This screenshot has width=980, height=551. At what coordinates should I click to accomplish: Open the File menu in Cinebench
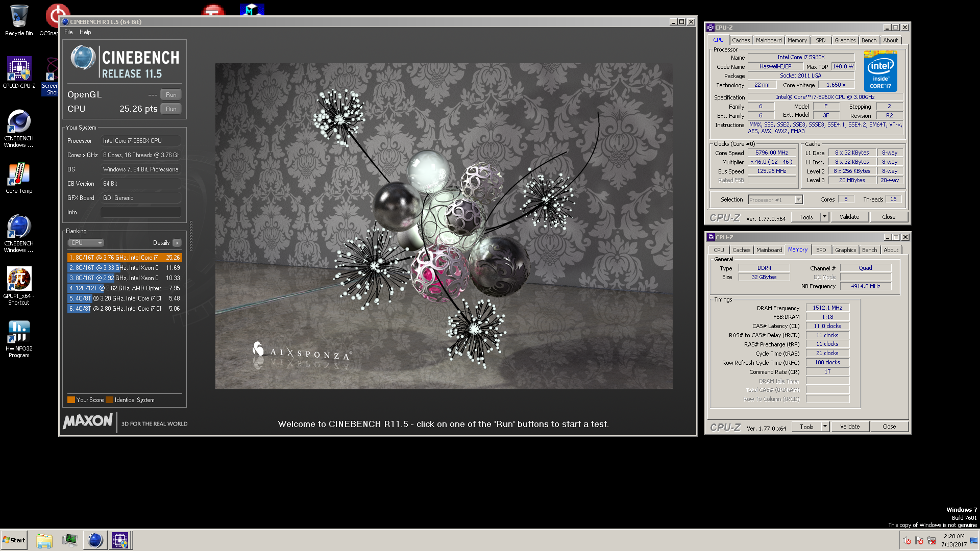pyautogui.click(x=68, y=32)
